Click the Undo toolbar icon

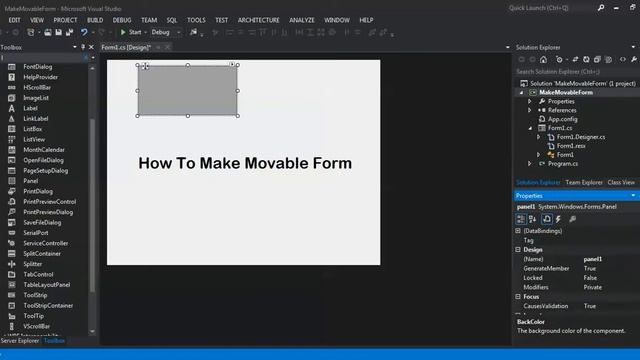coord(84,32)
